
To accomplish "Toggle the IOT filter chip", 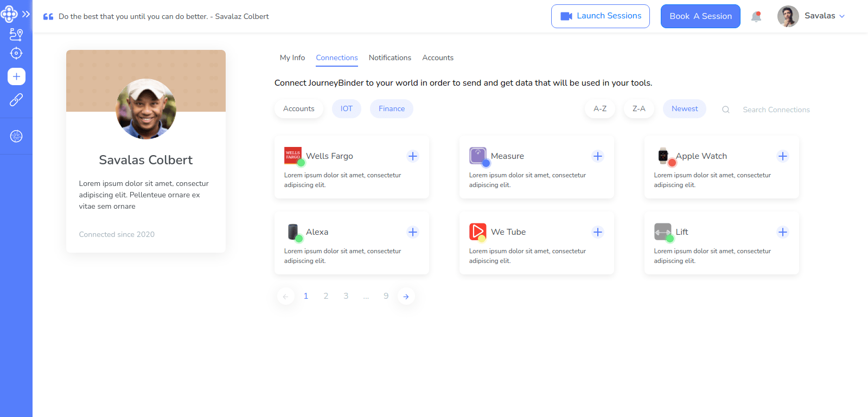I will pos(346,108).
